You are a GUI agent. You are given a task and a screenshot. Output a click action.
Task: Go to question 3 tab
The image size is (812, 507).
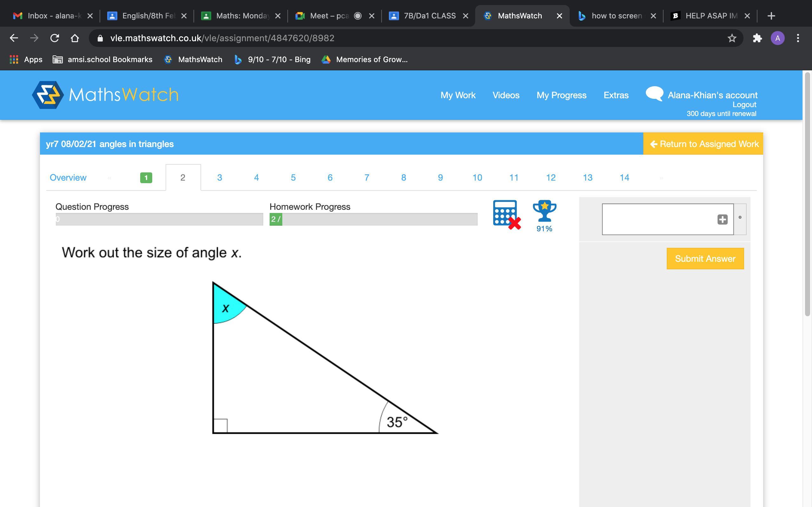coord(219,177)
